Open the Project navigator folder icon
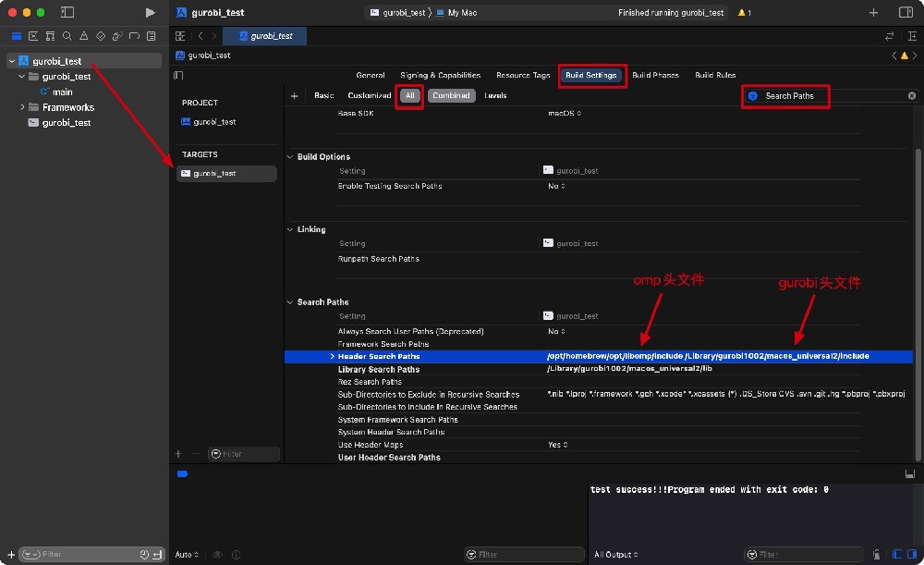The height and width of the screenshot is (565, 924). [x=17, y=36]
